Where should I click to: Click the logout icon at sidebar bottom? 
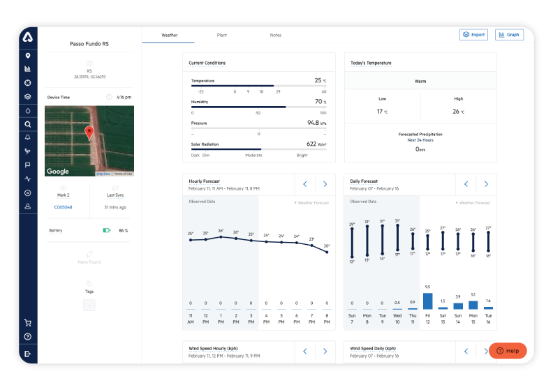[x=27, y=354]
